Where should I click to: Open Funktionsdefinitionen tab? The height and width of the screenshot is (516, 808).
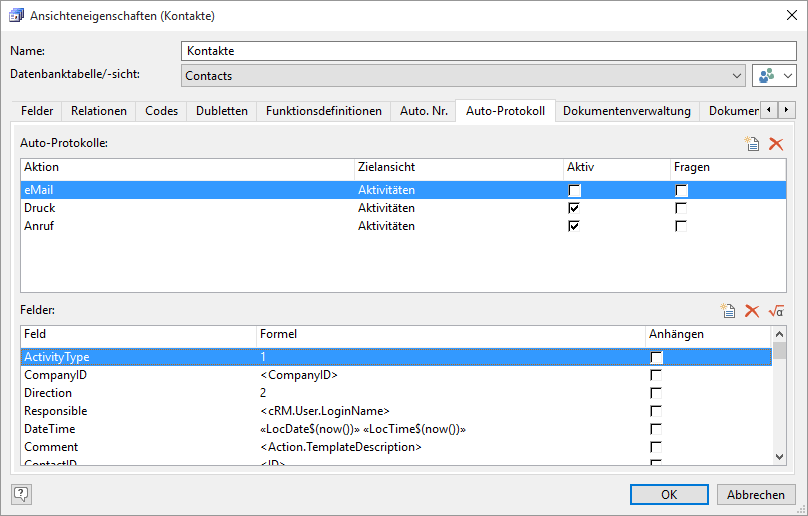324,111
